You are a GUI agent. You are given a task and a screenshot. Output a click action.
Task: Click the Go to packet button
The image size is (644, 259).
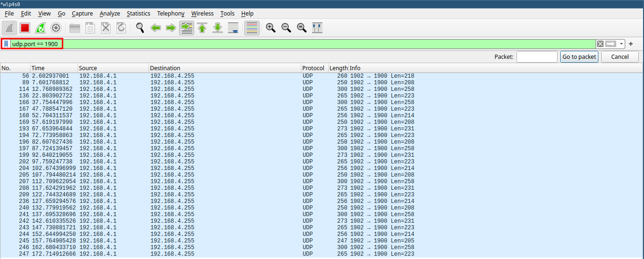pyautogui.click(x=579, y=57)
